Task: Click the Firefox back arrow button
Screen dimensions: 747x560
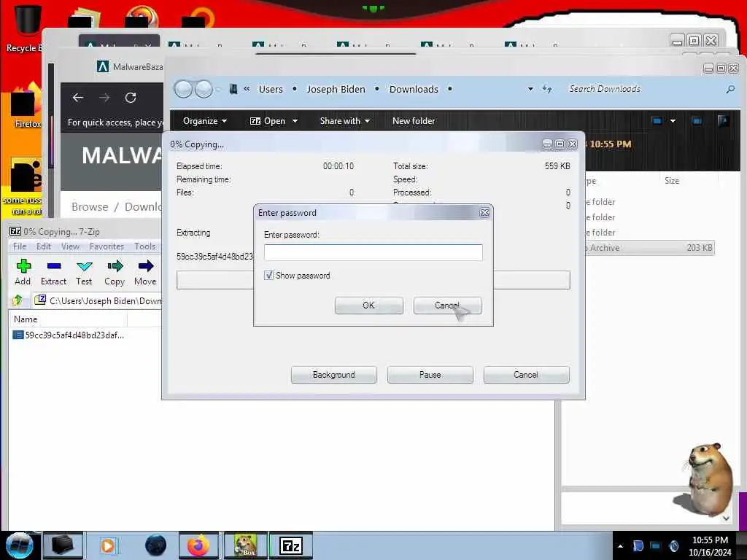Action: click(x=78, y=98)
